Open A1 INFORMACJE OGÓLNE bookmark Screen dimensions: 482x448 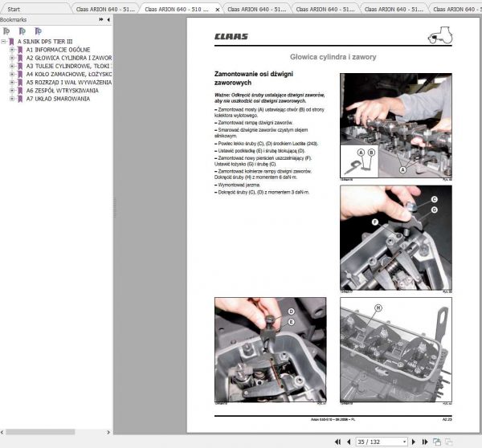click(58, 50)
